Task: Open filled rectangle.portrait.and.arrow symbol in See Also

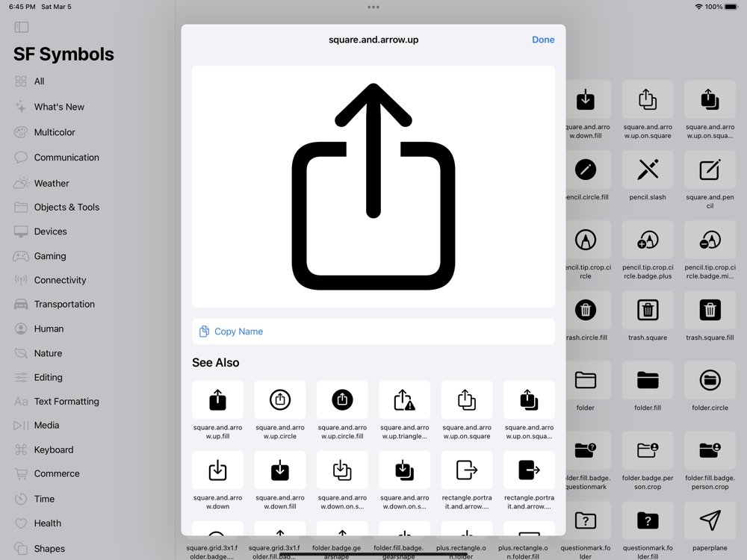Action: [x=530, y=470]
